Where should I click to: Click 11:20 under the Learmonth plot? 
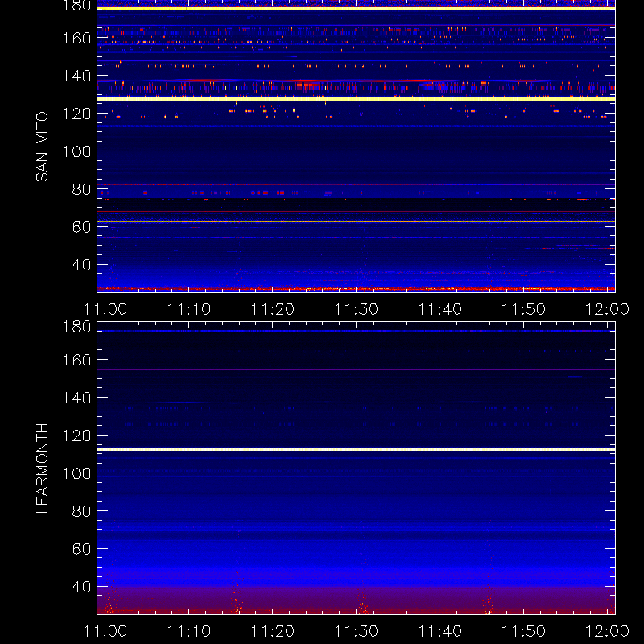pyautogui.click(x=273, y=631)
